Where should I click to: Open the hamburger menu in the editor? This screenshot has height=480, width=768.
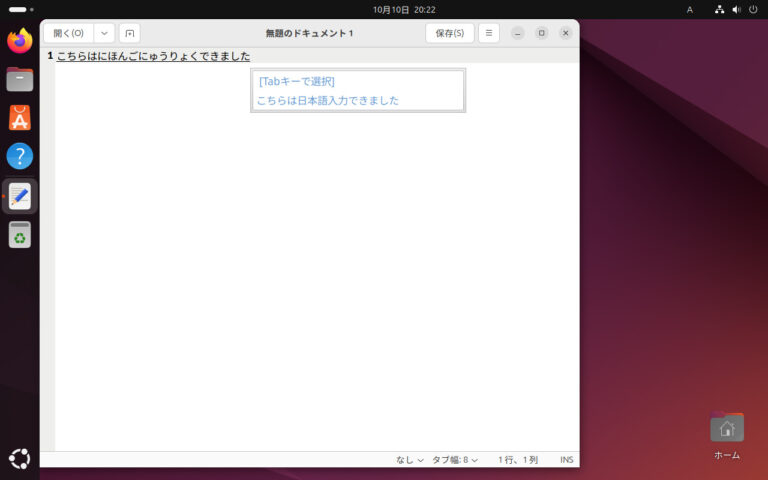click(489, 33)
